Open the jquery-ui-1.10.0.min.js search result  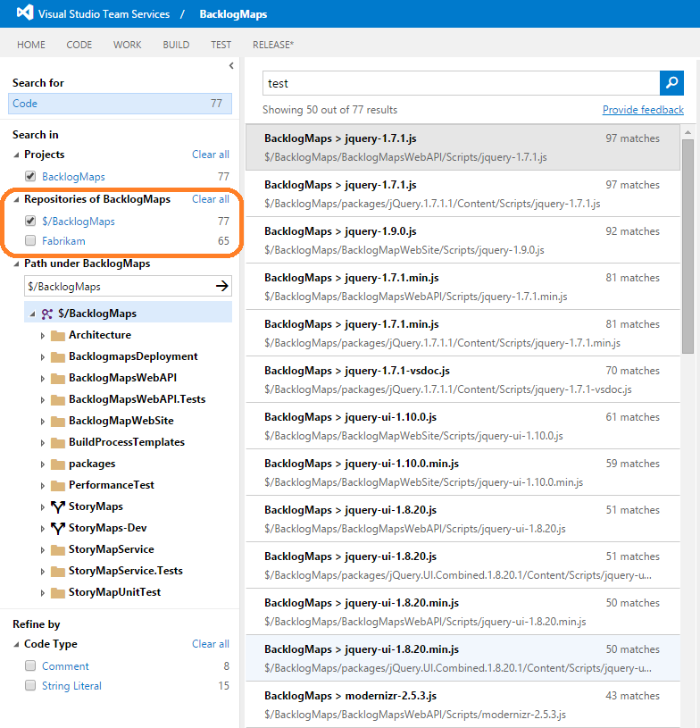(462, 473)
